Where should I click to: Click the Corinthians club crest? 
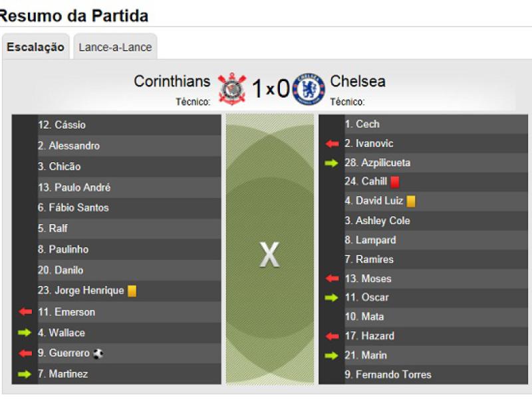point(231,88)
